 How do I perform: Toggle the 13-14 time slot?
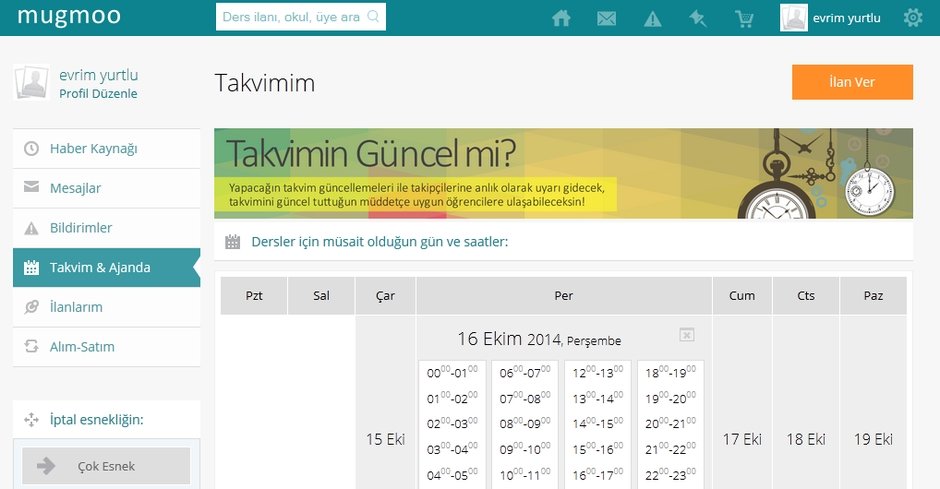click(x=598, y=398)
